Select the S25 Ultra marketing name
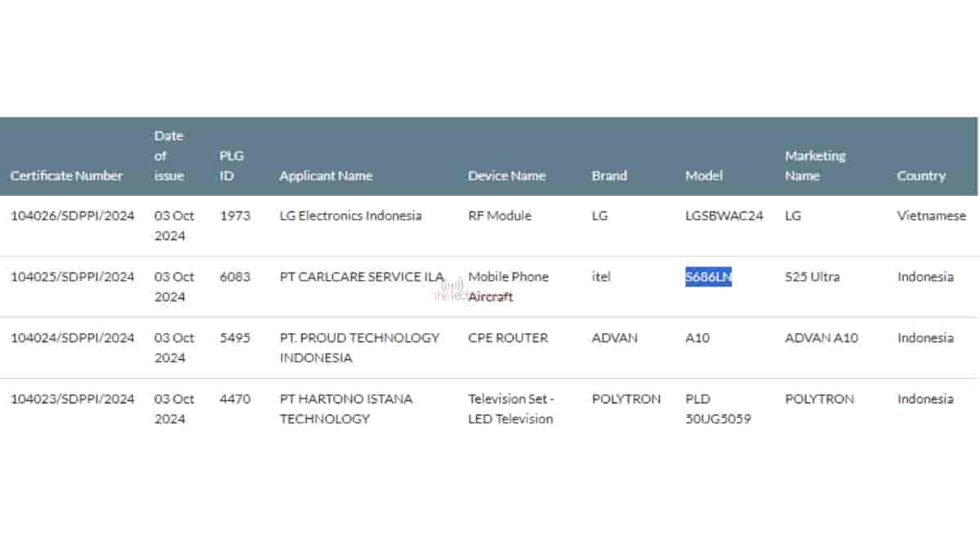This screenshot has height=551, width=980. click(x=812, y=278)
